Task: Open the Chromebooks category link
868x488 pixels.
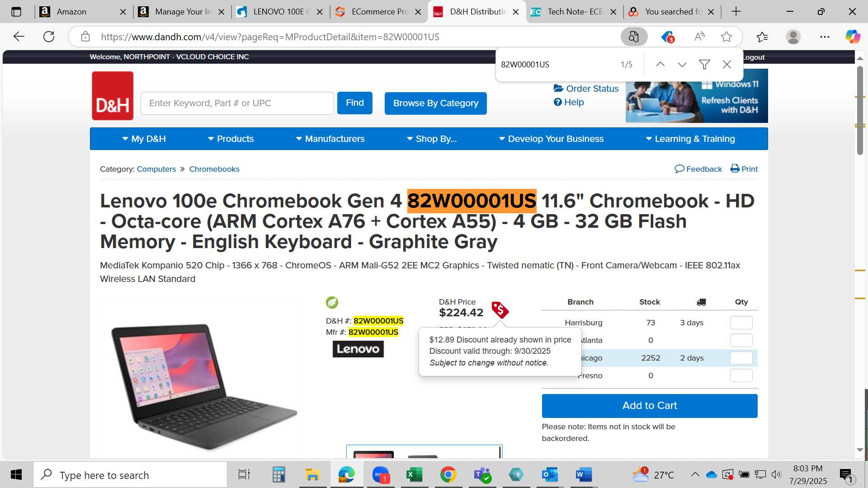Action: coord(214,169)
